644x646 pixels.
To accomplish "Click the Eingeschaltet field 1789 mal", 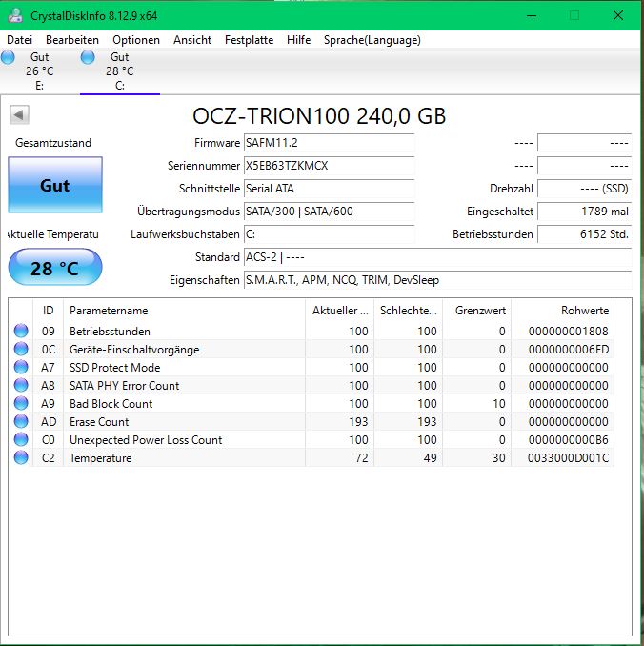I will (x=585, y=212).
